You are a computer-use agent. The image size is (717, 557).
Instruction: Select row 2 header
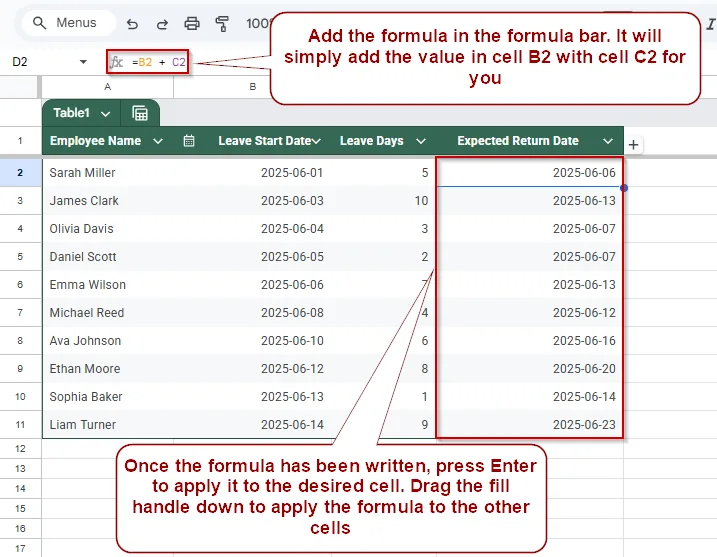pyautogui.click(x=20, y=172)
